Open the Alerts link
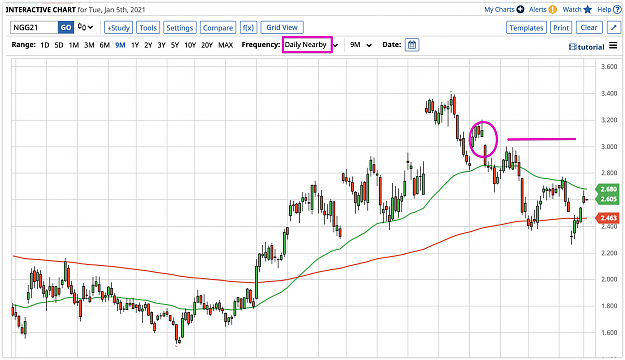This screenshot has width=625, height=360. click(x=538, y=9)
